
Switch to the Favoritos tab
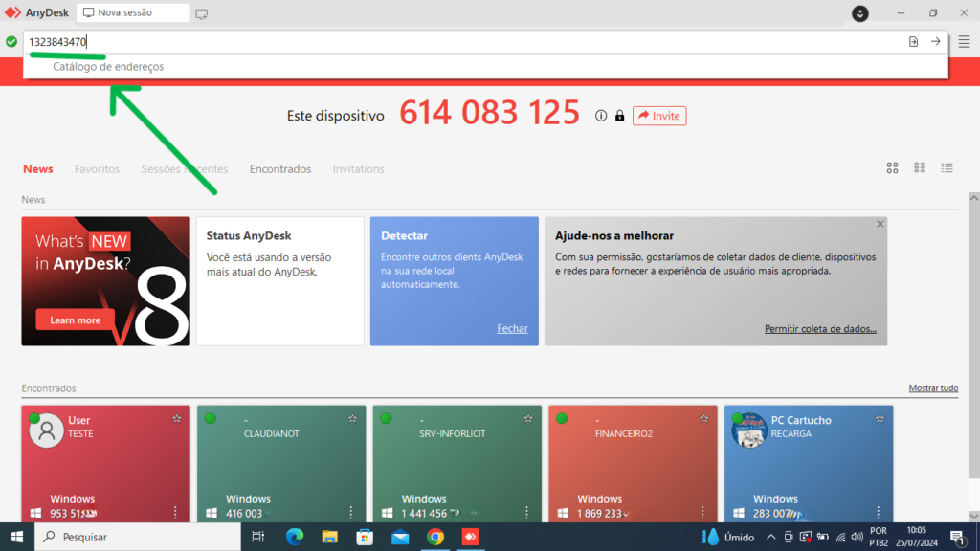coord(97,168)
